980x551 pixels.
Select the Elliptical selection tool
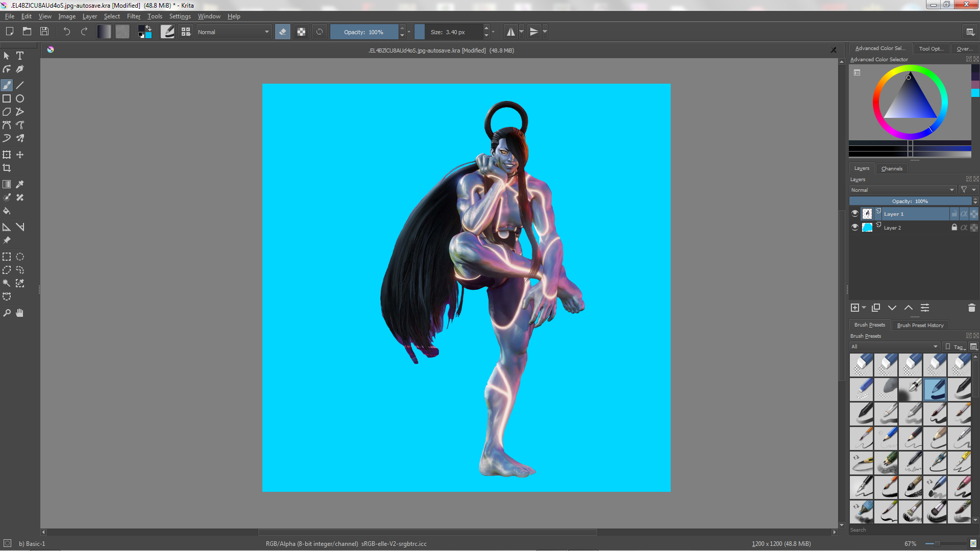tap(20, 257)
